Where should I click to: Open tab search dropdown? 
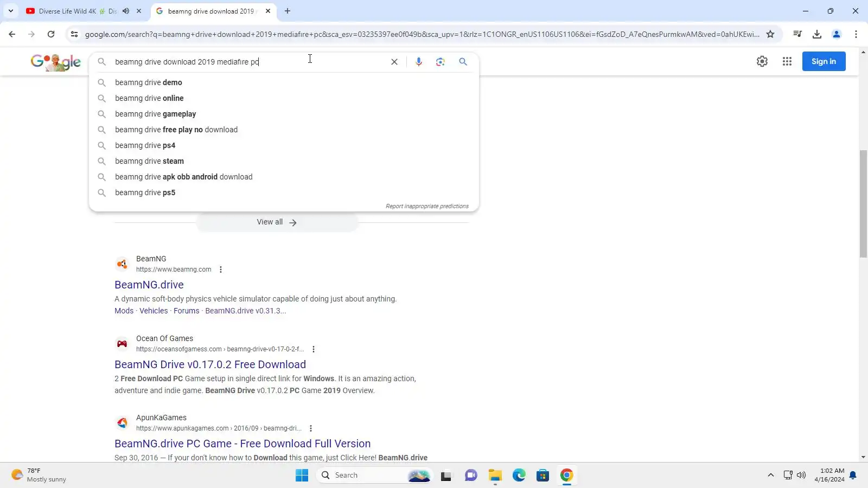pos(11,11)
